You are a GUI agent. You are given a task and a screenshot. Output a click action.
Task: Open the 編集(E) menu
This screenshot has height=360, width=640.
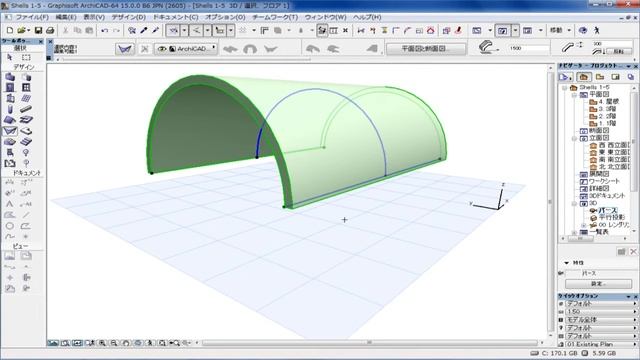[x=66, y=18]
